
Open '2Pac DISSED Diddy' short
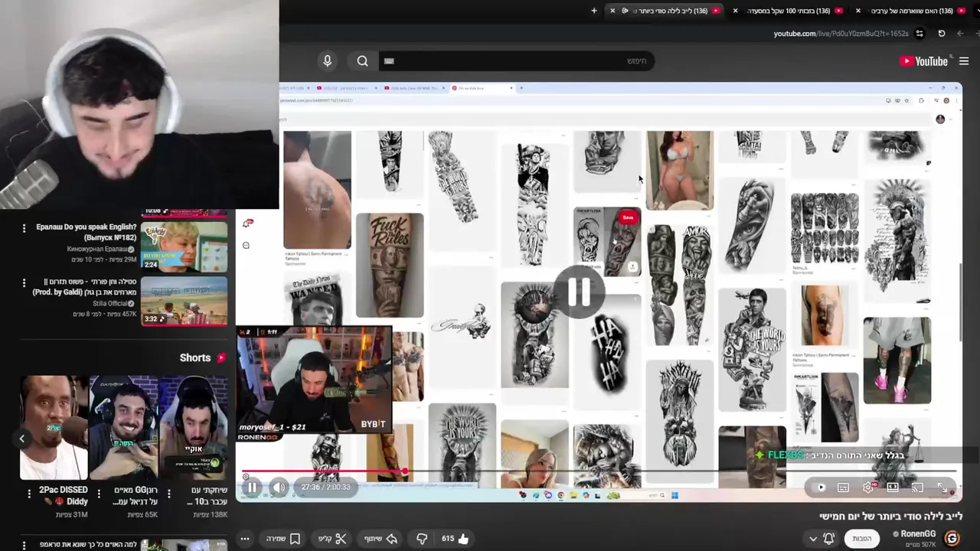(x=54, y=427)
